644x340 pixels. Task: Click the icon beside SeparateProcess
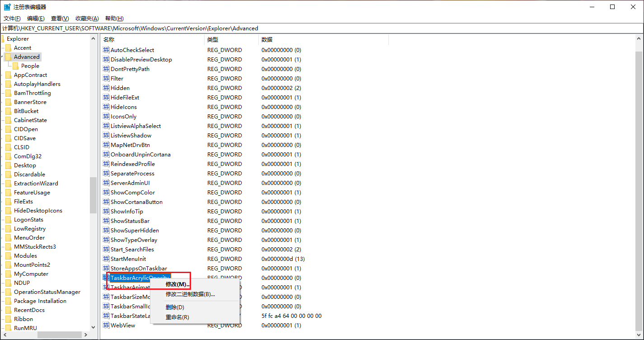point(106,174)
